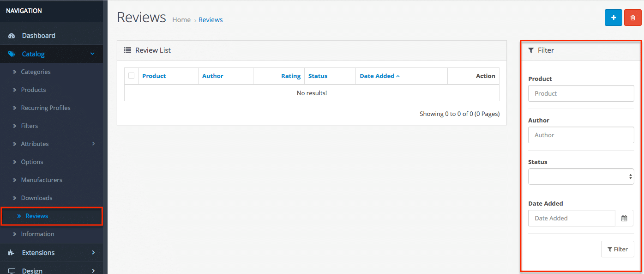
Task: Expand the Extensions menu arrow
Action: [93, 253]
